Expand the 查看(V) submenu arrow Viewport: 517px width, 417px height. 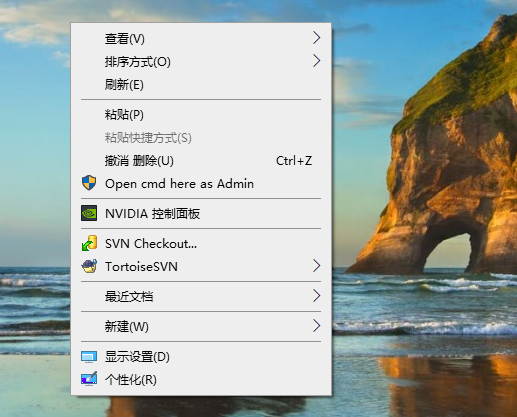[x=316, y=38]
